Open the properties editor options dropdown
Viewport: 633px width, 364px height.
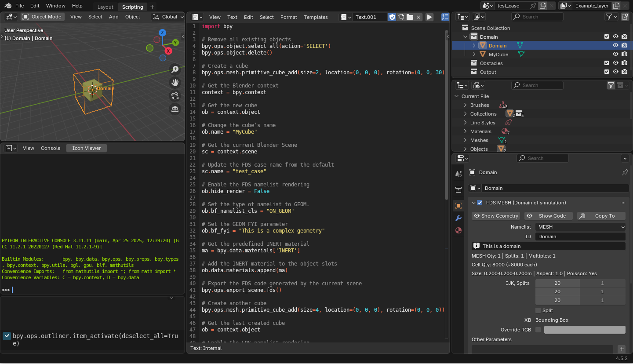pos(625,158)
